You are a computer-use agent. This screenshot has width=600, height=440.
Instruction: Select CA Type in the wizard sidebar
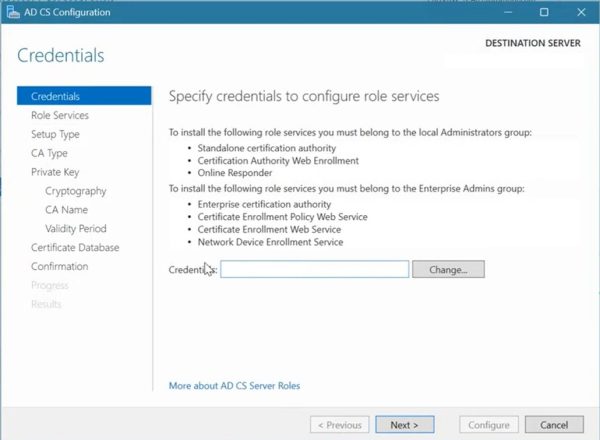tap(49, 153)
